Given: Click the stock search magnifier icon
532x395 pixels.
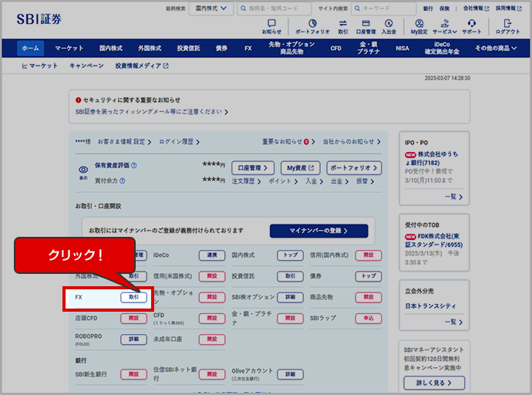Looking at the screenshot, I should 244,8.
